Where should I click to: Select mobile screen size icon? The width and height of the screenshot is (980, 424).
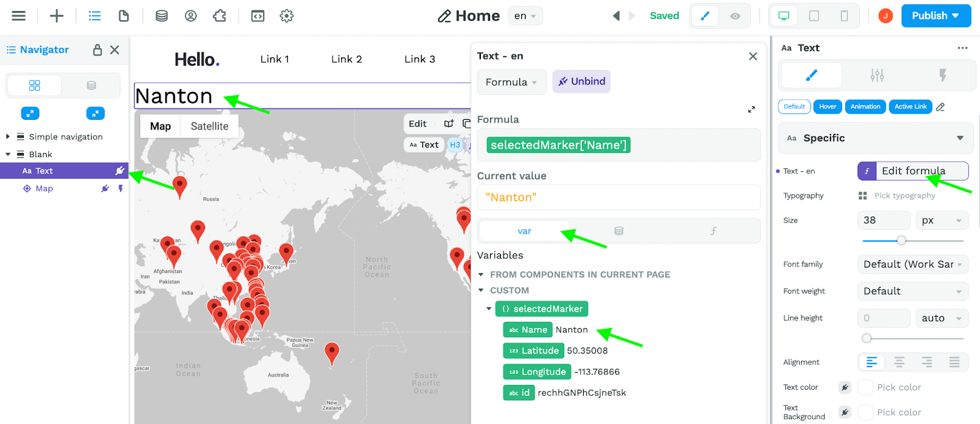(x=844, y=16)
